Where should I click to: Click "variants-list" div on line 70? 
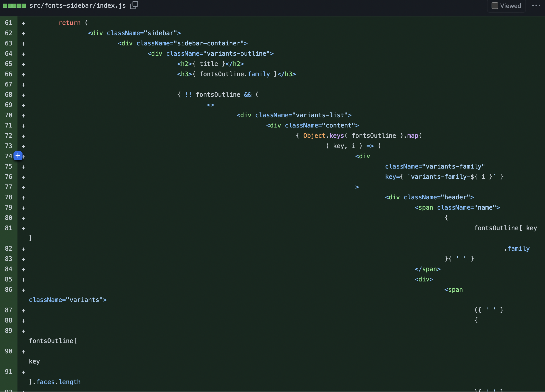294,115
